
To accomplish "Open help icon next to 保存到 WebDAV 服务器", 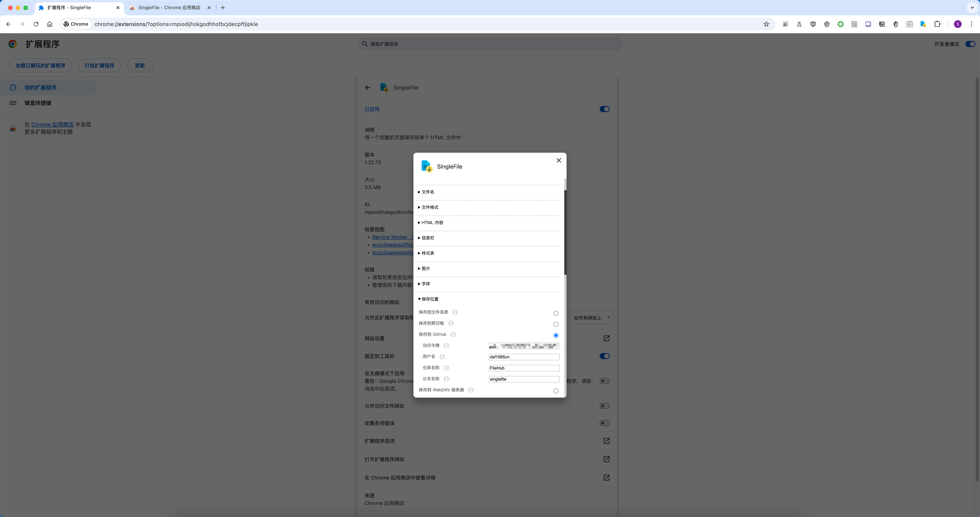I will tap(471, 390).
